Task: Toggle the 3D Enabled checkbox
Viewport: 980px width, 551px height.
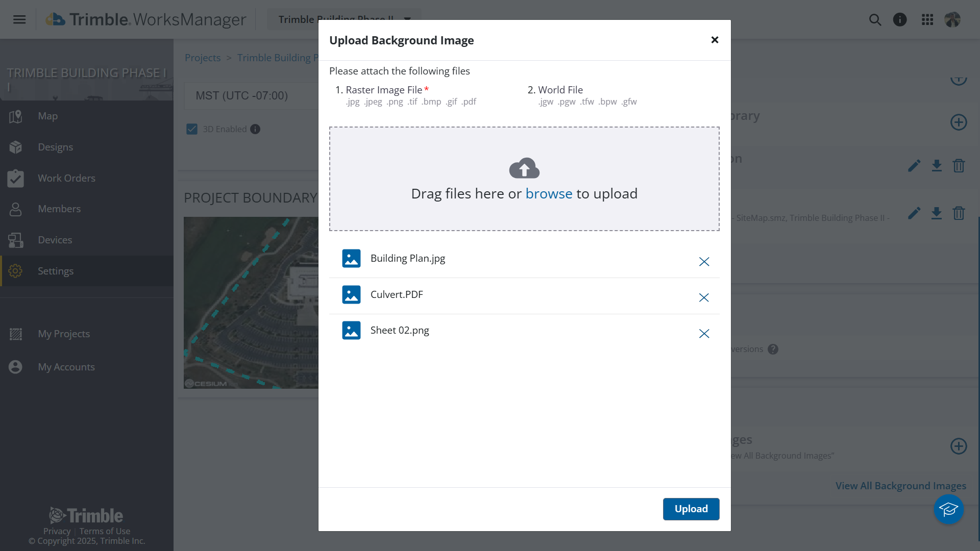Action: [192, 129]
